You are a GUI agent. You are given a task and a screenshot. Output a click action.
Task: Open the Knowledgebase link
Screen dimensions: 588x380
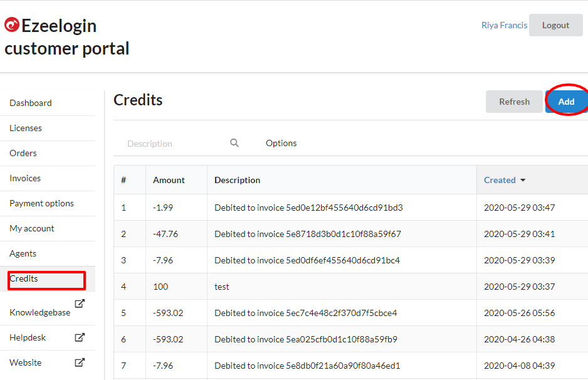tap(39, 312)
